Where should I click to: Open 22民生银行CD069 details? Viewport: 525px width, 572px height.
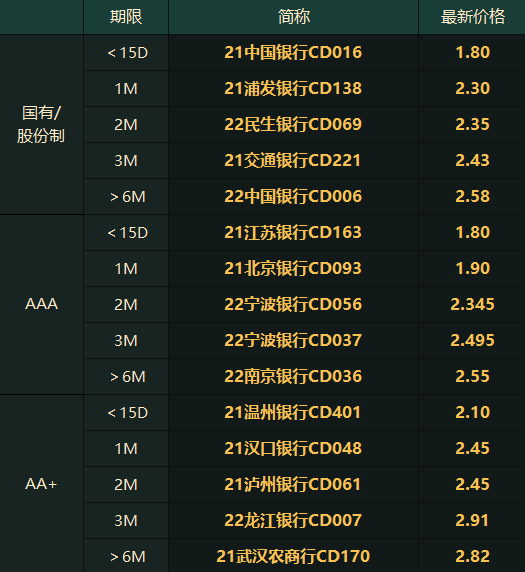tap(293, 124)
